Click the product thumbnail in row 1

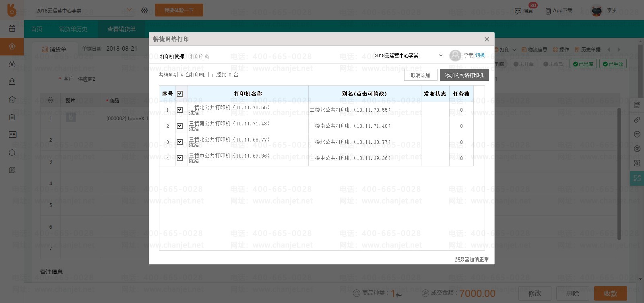[x=71, y=117]
